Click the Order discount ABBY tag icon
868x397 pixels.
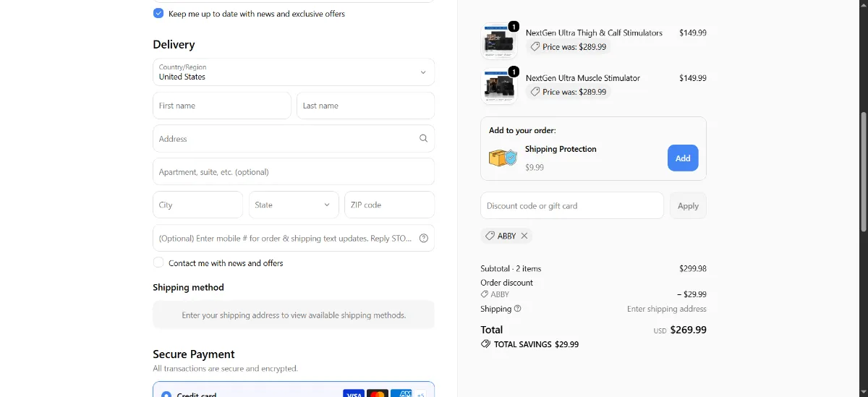(485, 294)
